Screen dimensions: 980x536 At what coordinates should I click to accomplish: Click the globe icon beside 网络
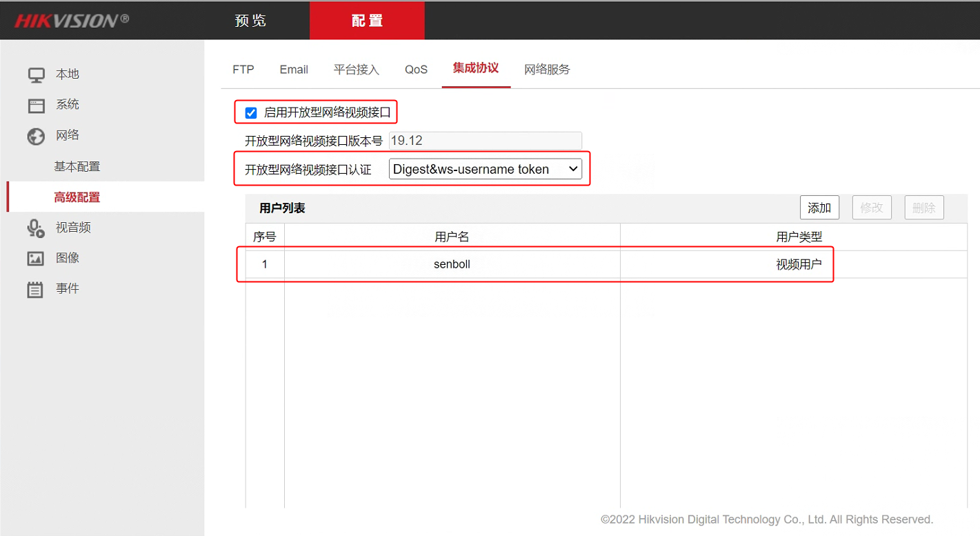[36, 136]
